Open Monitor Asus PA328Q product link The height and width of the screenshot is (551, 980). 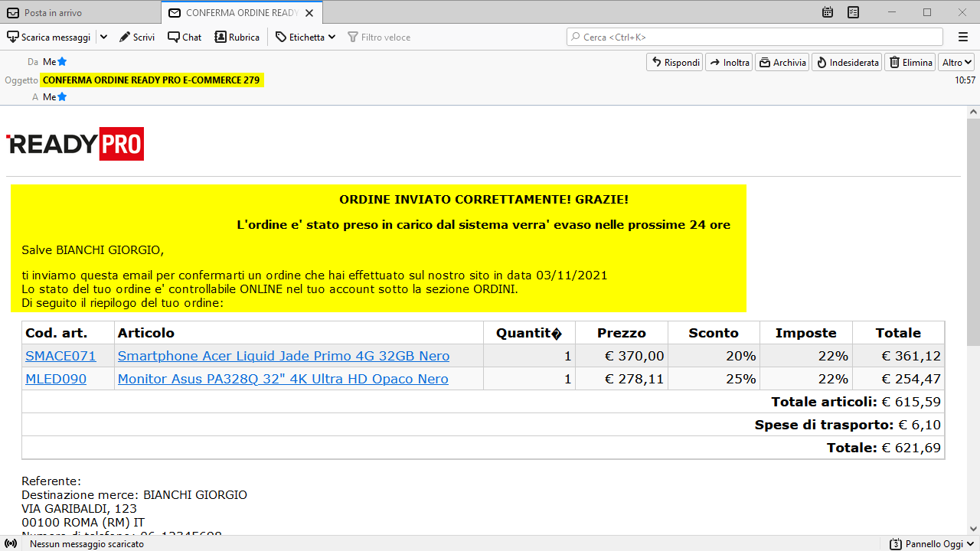283,379
